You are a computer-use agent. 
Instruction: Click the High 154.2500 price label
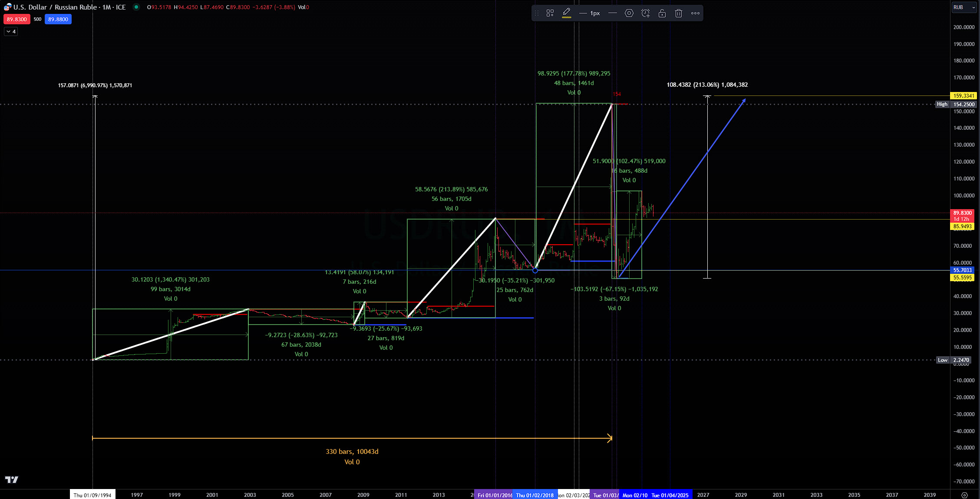956,104
